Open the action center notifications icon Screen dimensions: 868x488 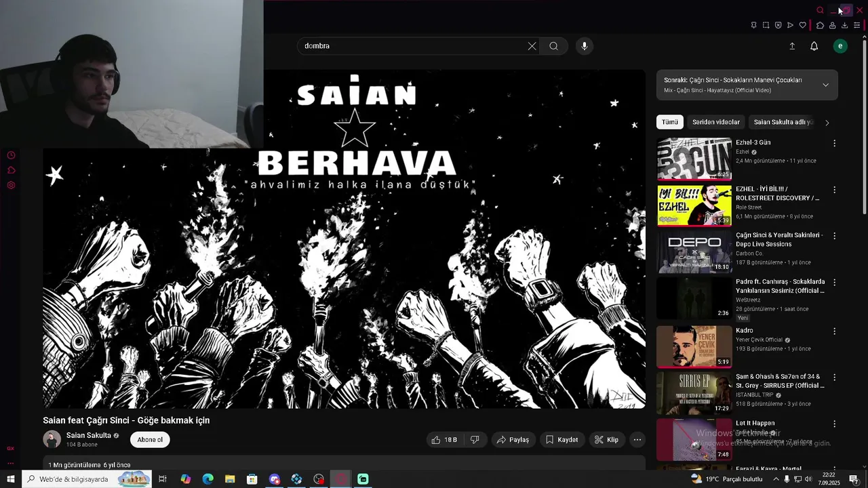[854, 479]
